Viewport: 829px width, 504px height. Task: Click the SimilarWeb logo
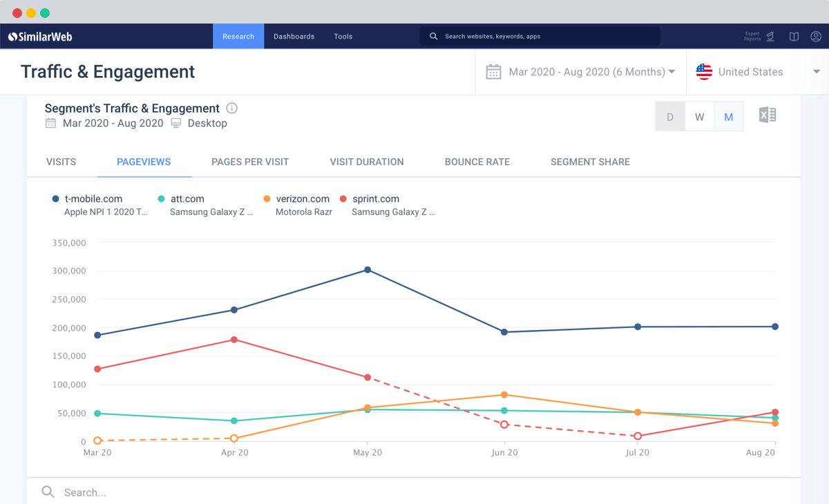click(x=40, y=37)
